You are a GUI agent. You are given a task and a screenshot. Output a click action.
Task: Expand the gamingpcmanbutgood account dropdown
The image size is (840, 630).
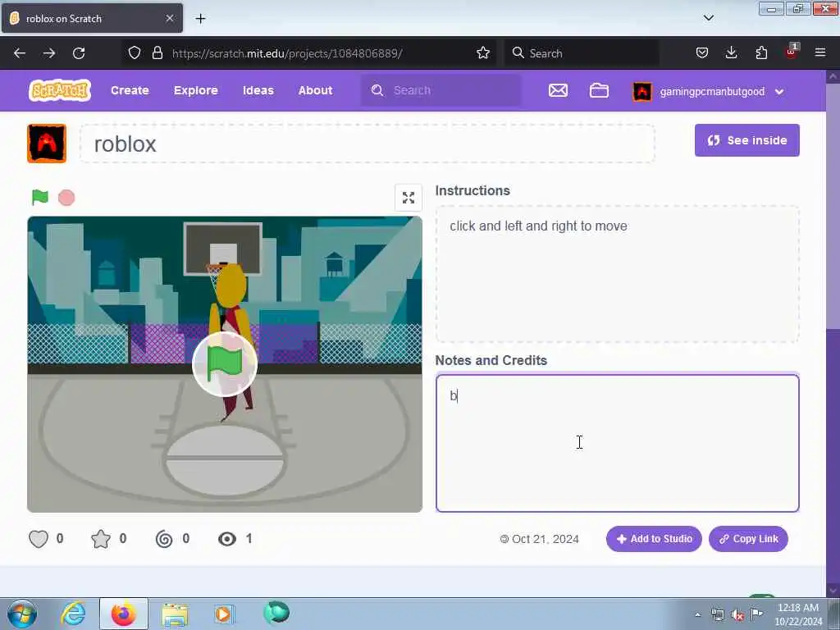coord(779,92)
